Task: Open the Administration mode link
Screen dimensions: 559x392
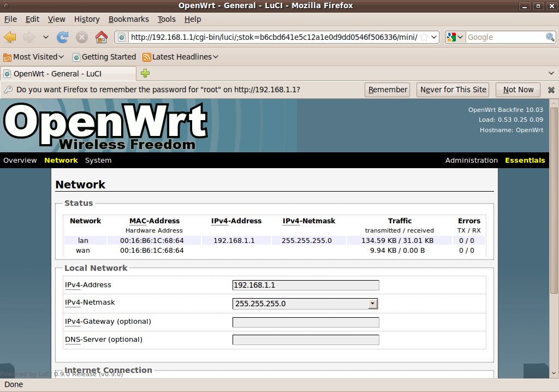Action: (471, 160)
